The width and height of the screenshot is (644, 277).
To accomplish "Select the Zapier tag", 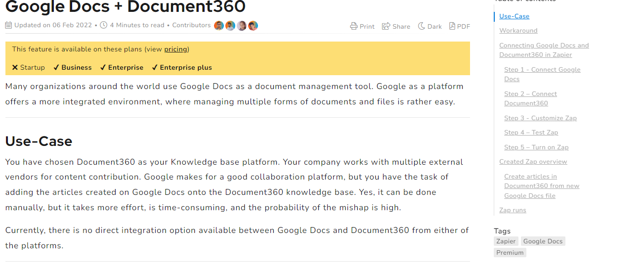I will tap(506, 241).
